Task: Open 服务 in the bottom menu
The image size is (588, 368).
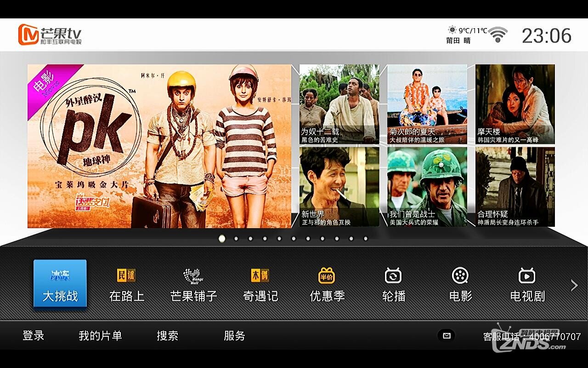Action: [234, 336]
